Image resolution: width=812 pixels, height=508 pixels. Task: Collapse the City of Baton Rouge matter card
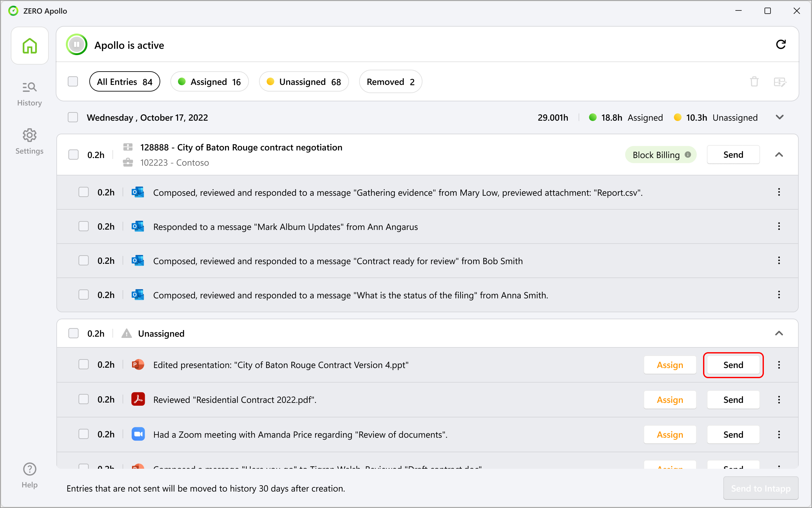(x=780, y=155)
